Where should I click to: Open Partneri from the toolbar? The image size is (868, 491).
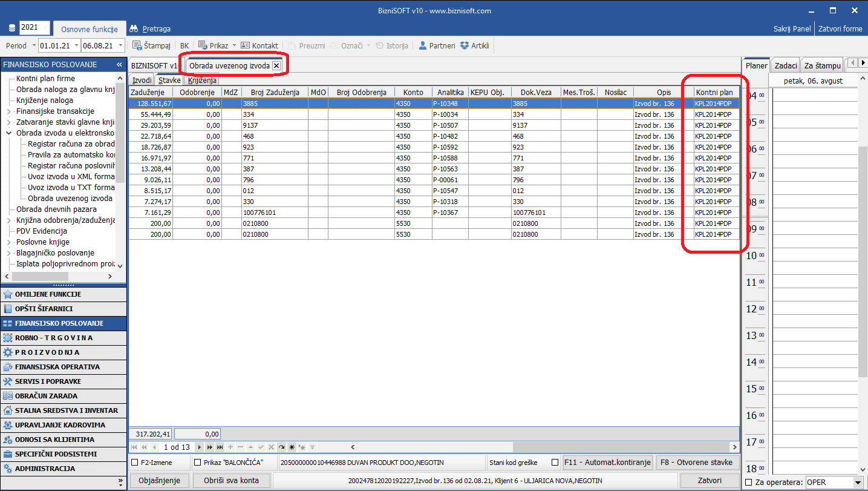click(x=423, y=45)
